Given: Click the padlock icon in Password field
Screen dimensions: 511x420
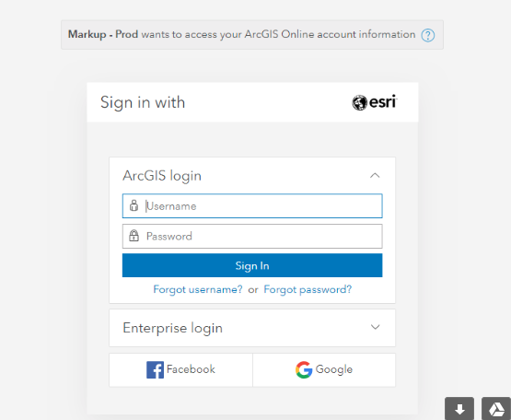Looking at the screenshot, I should click(x=134, y=236).
